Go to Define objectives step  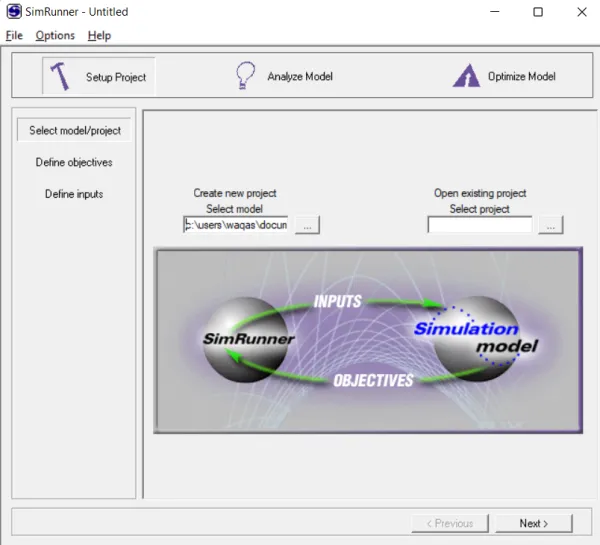pos(74,162)
